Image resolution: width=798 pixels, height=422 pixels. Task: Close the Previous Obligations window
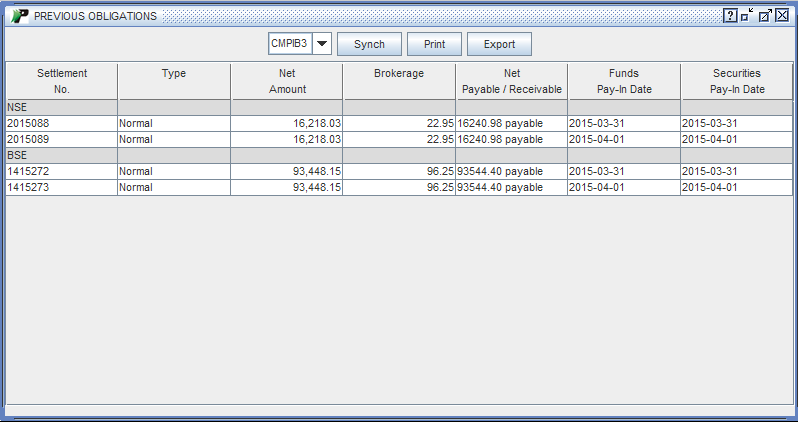tap(782, 16)
